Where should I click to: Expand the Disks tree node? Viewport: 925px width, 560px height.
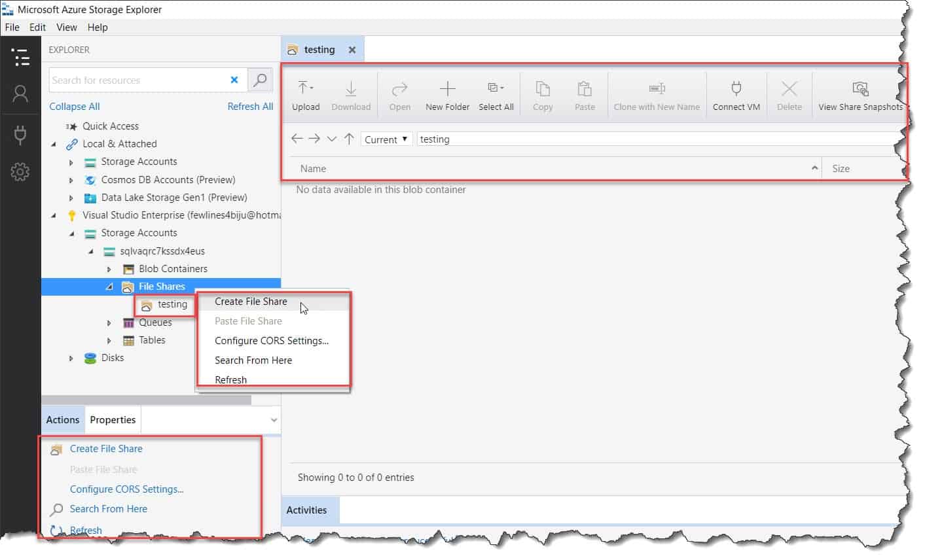click(x=71, y=358)
